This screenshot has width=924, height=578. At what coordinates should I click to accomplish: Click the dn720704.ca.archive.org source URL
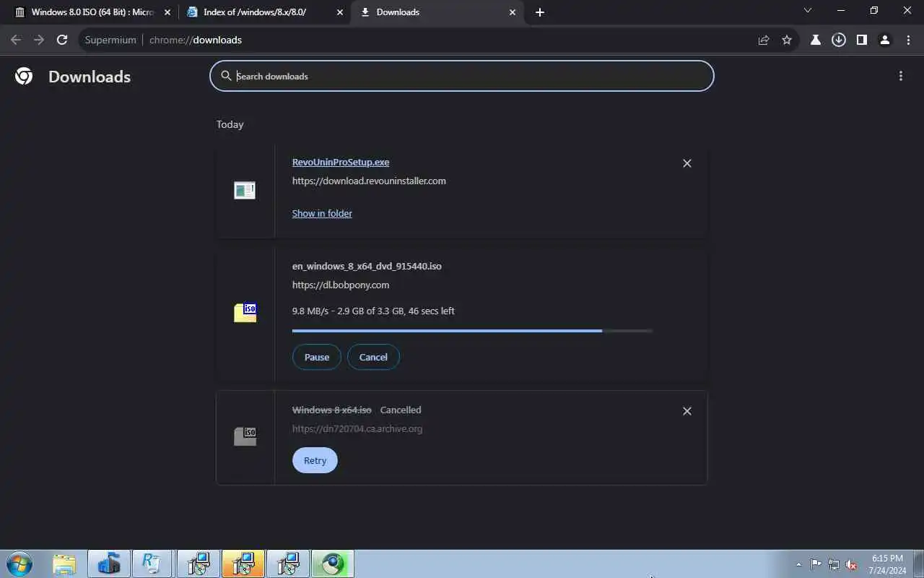click(x=357, y=428)
